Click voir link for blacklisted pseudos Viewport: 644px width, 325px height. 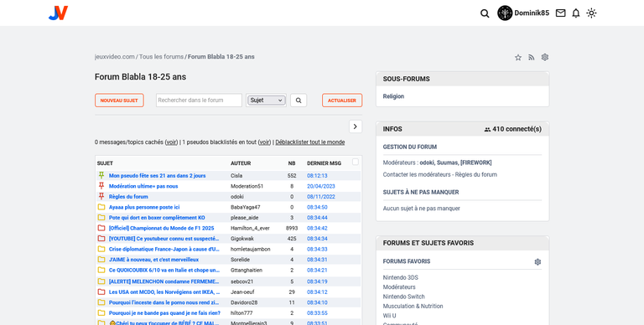(x=264, y=142)
